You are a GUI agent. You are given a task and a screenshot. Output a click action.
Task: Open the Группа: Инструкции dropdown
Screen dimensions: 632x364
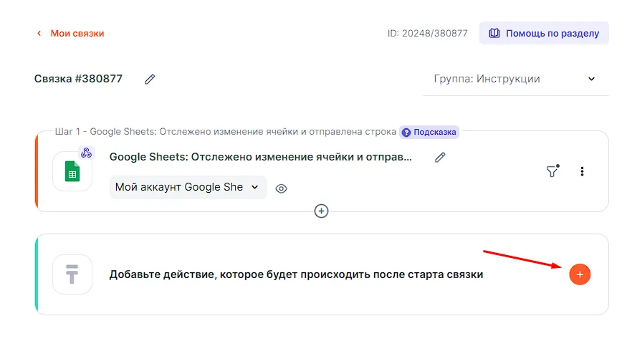(x=514, y=79)
